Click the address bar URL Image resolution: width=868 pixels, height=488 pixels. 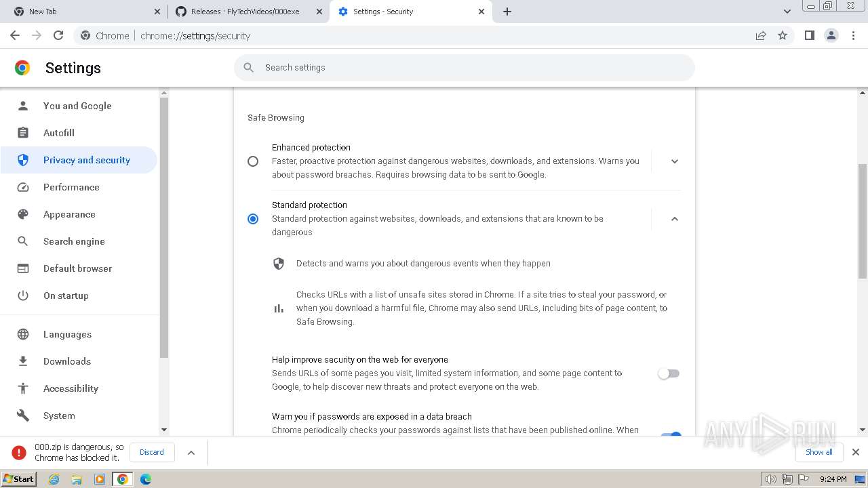coord(195,36)
